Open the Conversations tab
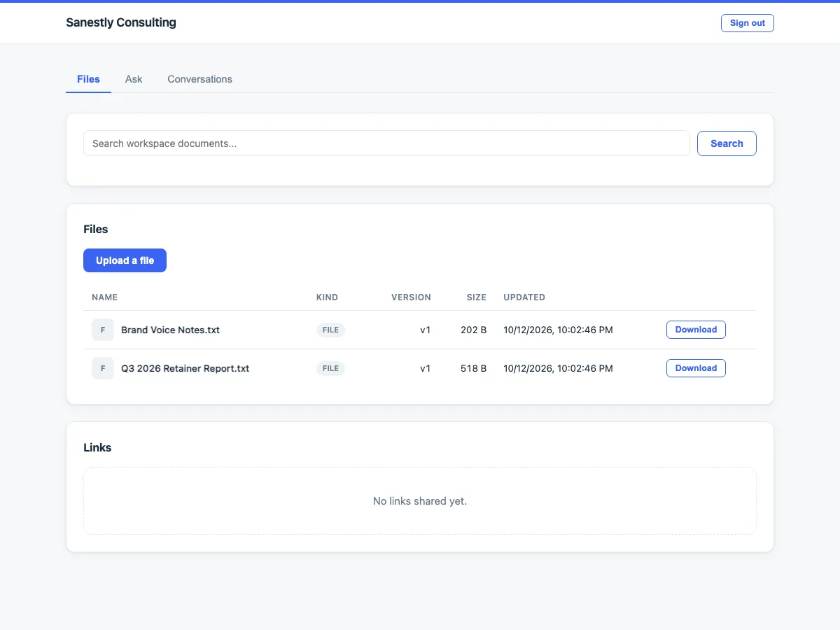This screenshot has width=840, height=630. point(199,79)
